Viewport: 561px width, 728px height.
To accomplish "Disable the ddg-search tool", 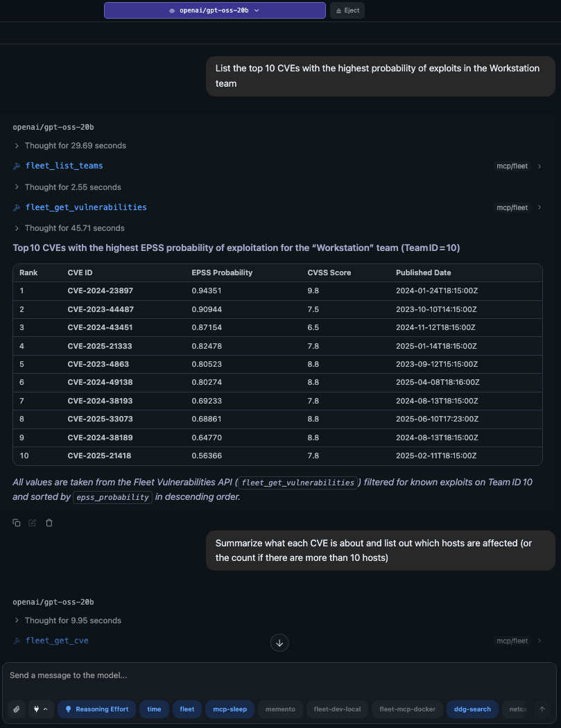I will 472,709.
